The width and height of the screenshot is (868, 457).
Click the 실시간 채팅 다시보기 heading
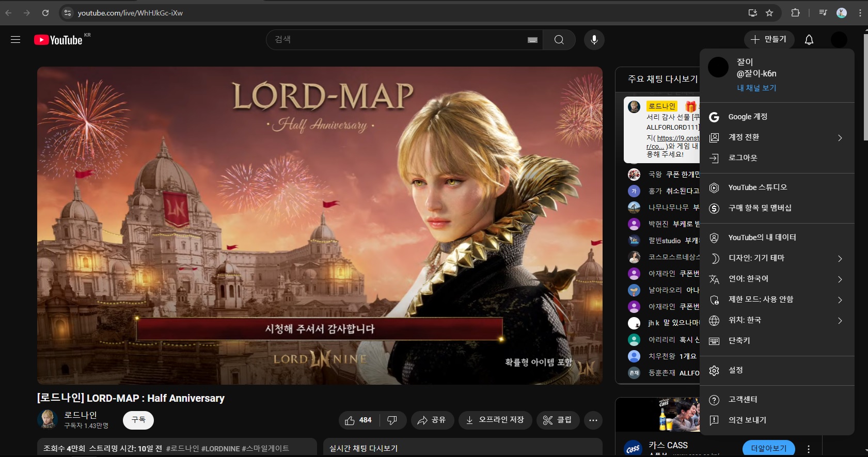[364, 449]
